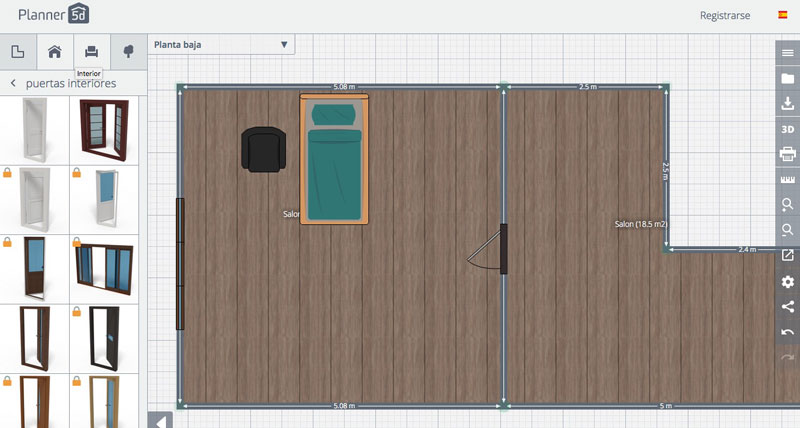Toggle the ruler measurement tool

pos(787,180)
